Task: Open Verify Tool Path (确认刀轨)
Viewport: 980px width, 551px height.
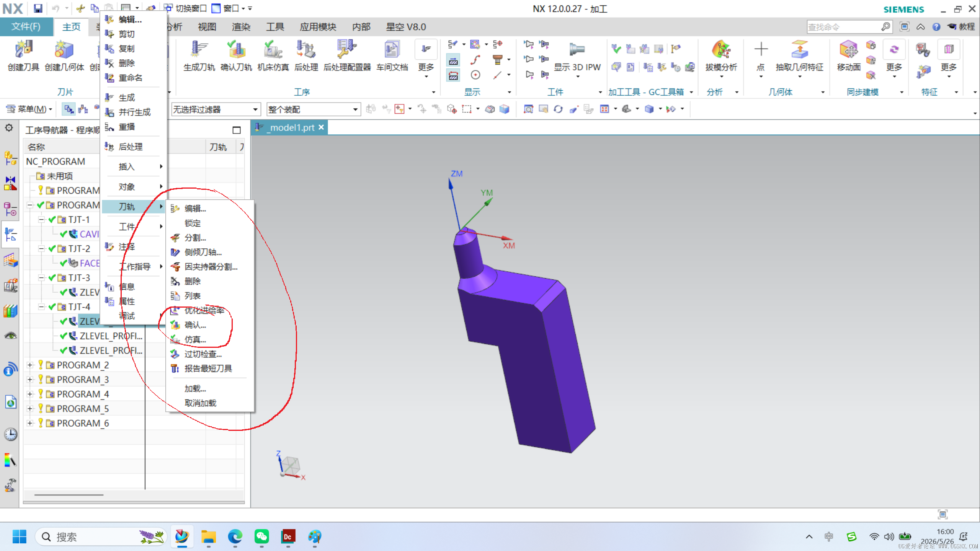Action: point(236,50)
